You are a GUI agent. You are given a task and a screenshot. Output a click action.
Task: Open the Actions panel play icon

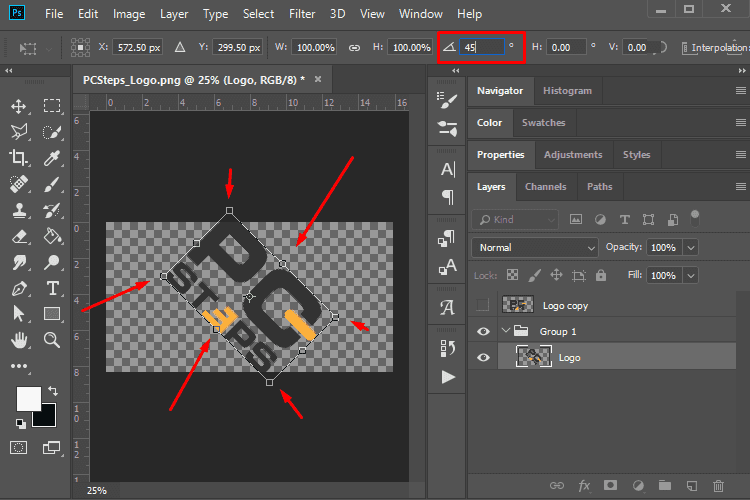[448, 377]
